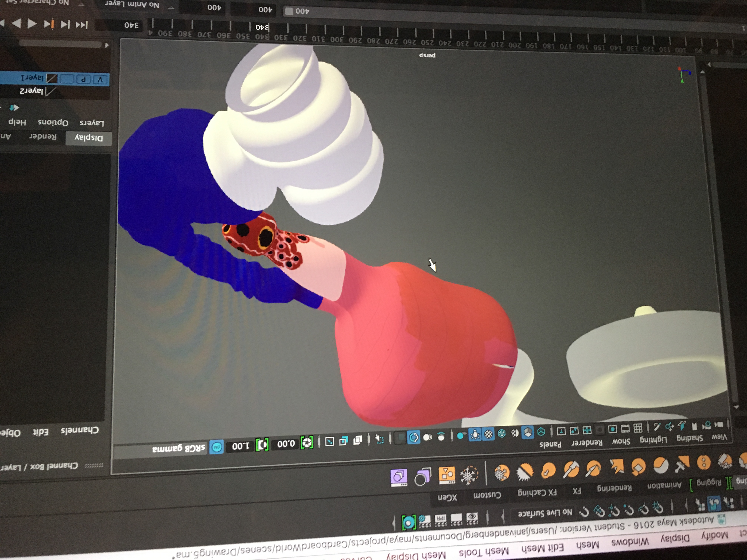The width and height of the screenshot is (747, 560).
Task: Click the film gate icon in viewport toolbar
Action: point(625,429)
